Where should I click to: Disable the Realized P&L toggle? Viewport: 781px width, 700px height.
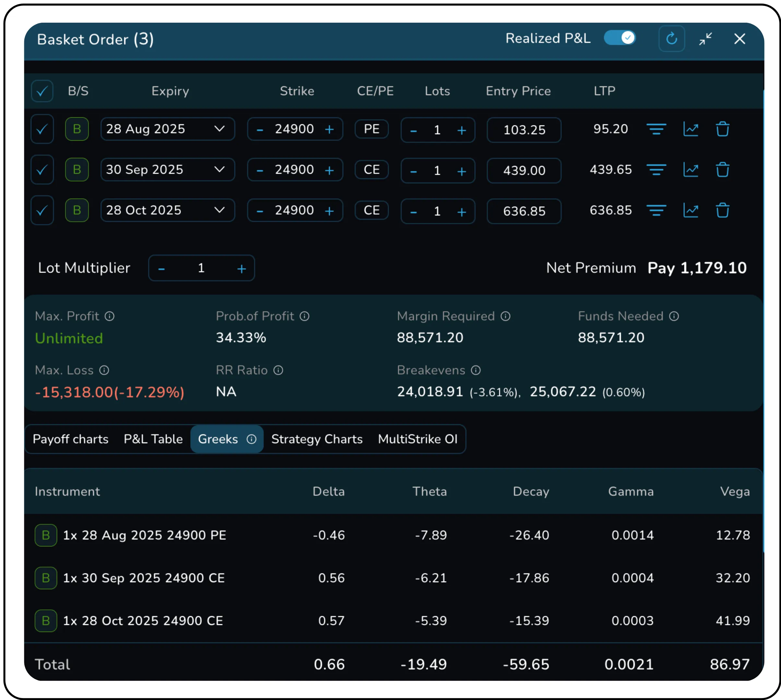[620, 38]
